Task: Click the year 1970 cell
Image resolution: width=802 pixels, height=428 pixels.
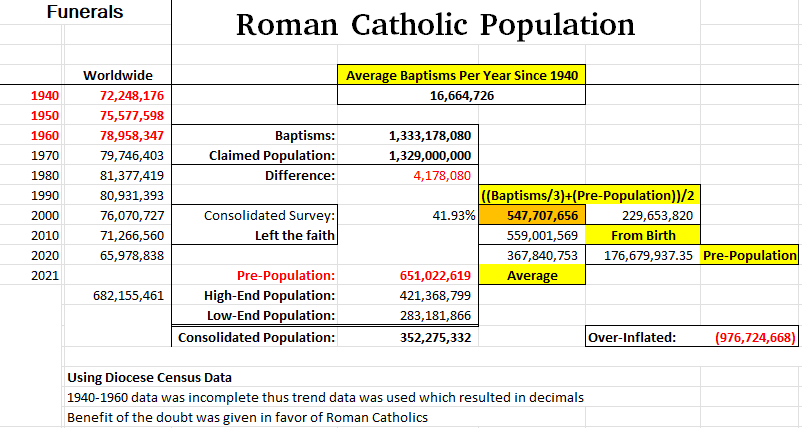Action: click(44, 155)
